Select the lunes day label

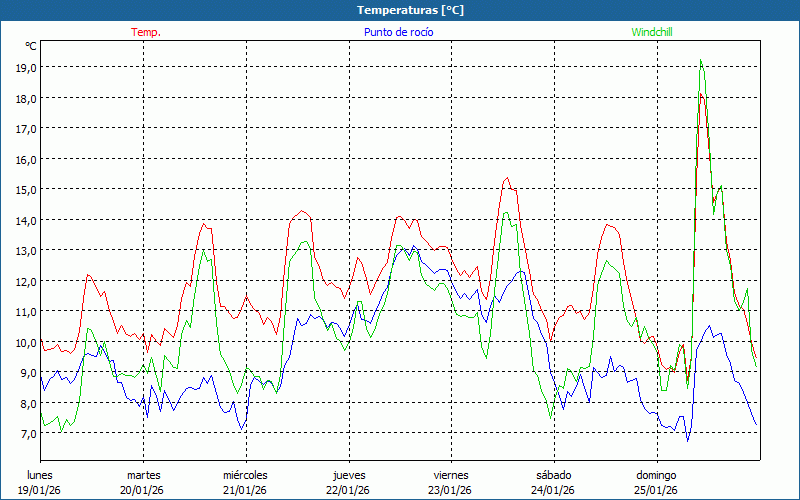41,475
